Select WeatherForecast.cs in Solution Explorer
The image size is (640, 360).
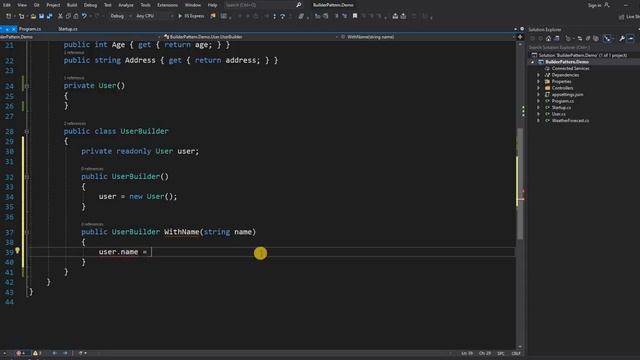point(570,121)
